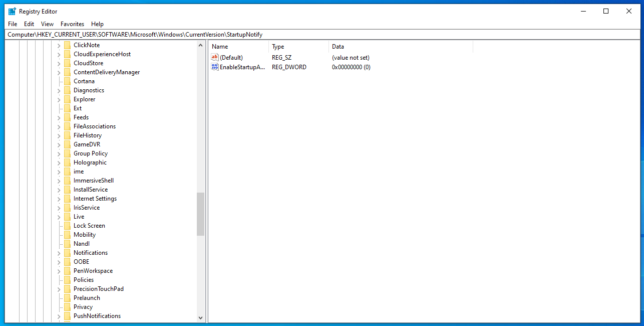Click the PrecisionTouchPad folder icon
The height and width of the screenshot is (326, 644).
tap(67, 289)
